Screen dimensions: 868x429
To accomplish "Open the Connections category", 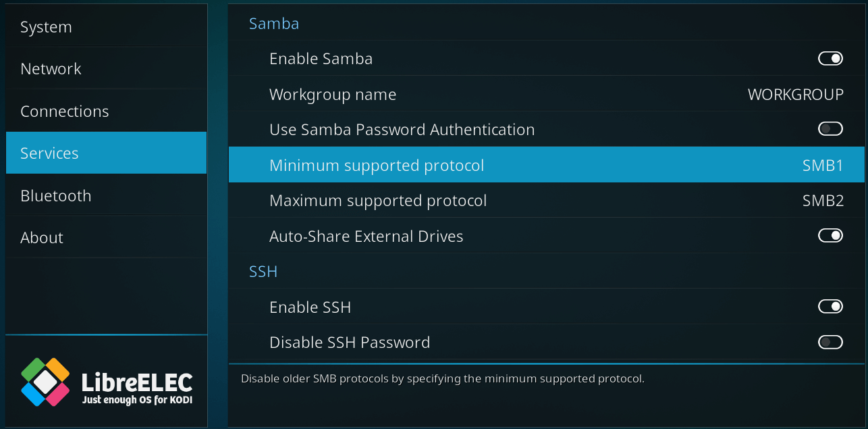I will 64,111.
